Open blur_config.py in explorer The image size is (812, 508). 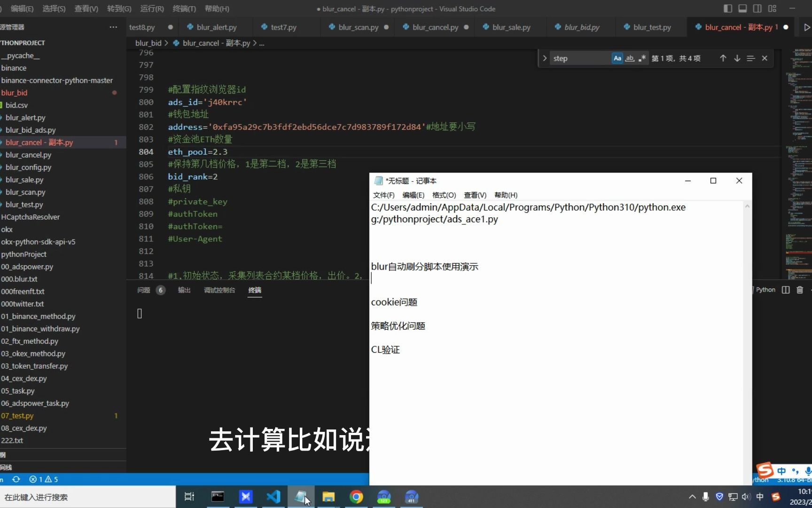[28, 167]
